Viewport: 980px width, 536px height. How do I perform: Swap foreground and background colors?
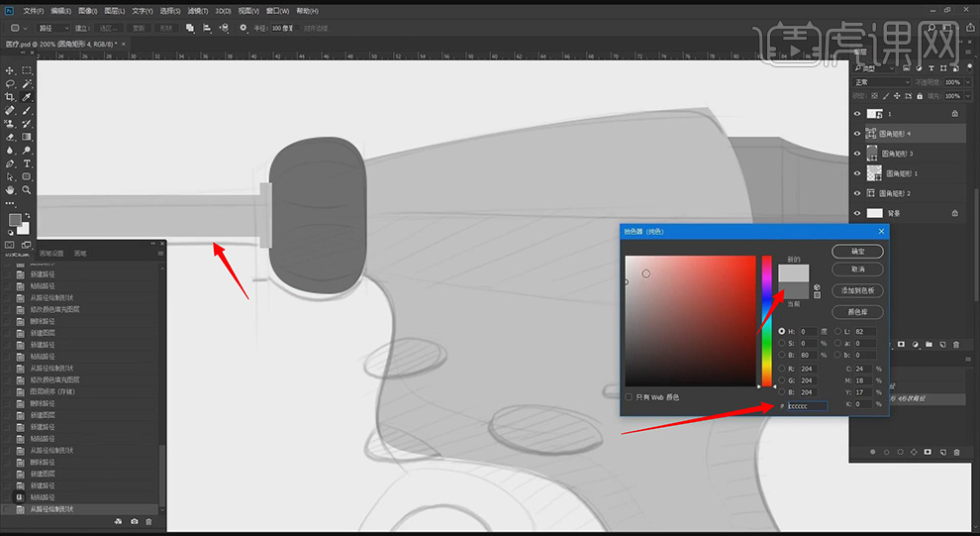coord(27,216)
